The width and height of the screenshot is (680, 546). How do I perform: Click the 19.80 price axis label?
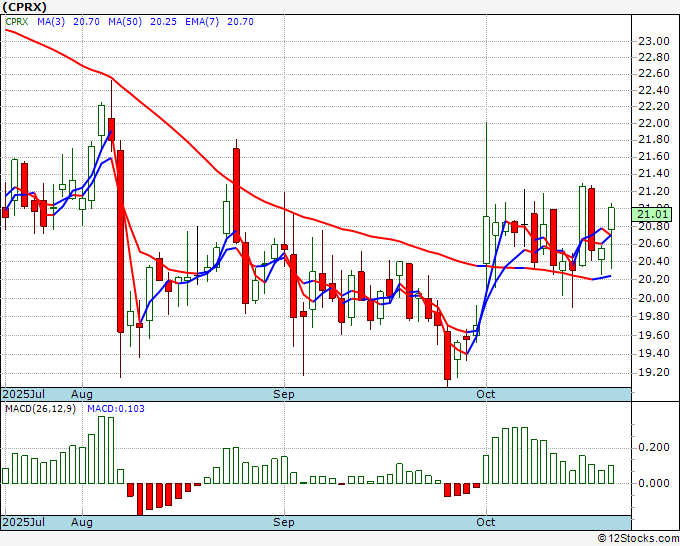coord(654,317)
